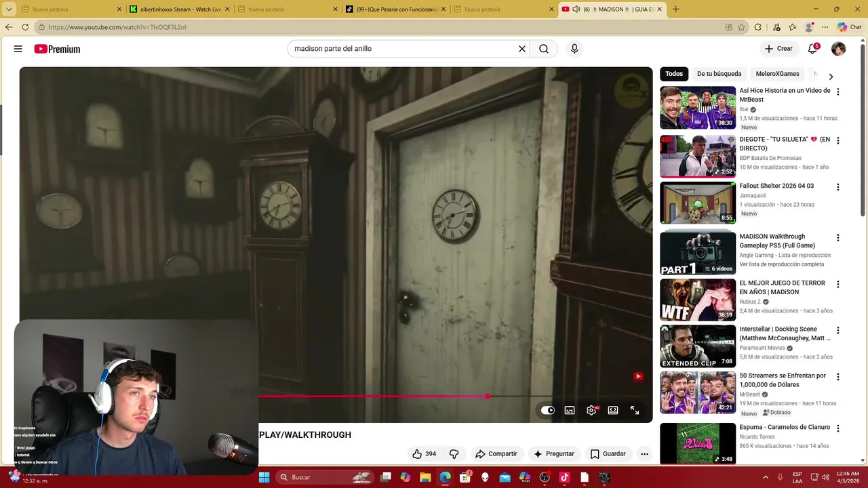Open the YouTube hamburger guide menu
The height and width of the screenshot is (488, 868).
point(18,49)
